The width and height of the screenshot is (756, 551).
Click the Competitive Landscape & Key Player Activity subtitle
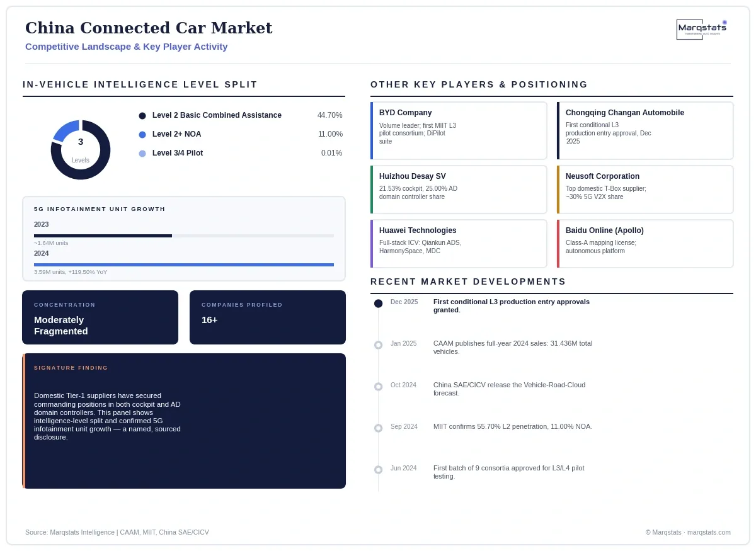click(127, 47)
